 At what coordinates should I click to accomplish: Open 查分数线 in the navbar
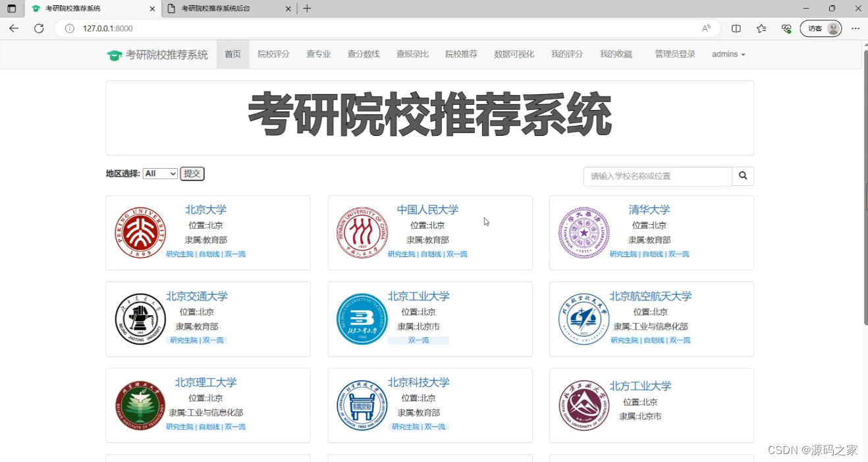[364, 54]
